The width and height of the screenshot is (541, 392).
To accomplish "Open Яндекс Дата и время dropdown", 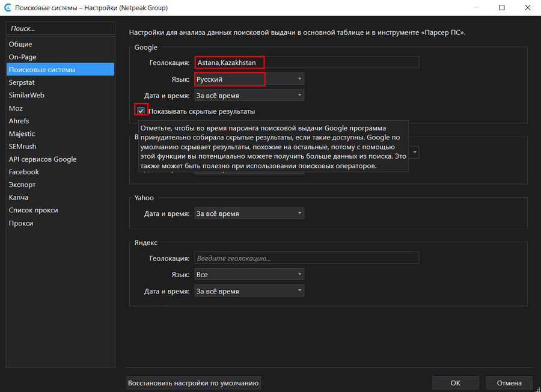I will 249,291.
